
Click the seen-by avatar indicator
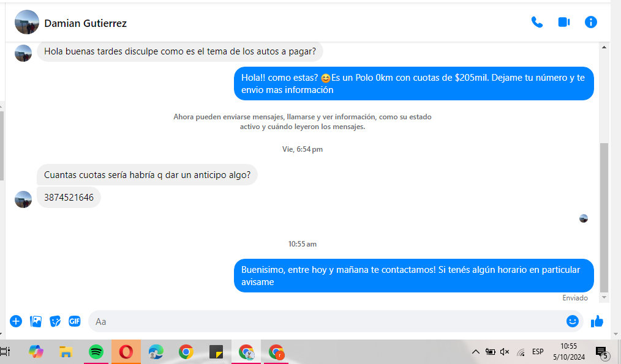click(x=584, y=218)
